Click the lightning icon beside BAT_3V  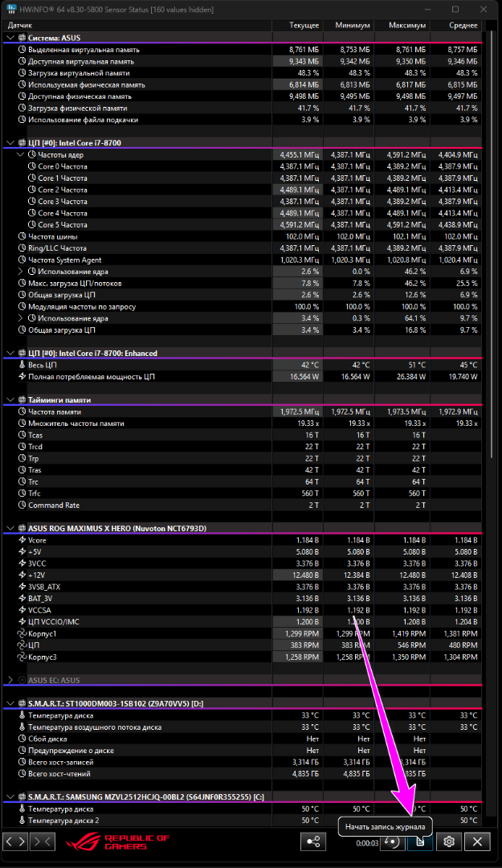point(22,599)
